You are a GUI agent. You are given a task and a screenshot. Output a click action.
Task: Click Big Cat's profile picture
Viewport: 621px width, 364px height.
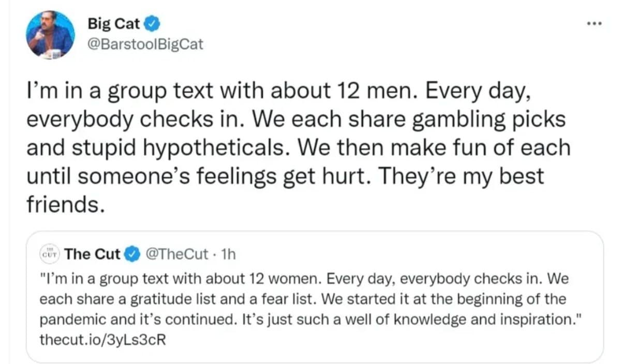[50, 34]
